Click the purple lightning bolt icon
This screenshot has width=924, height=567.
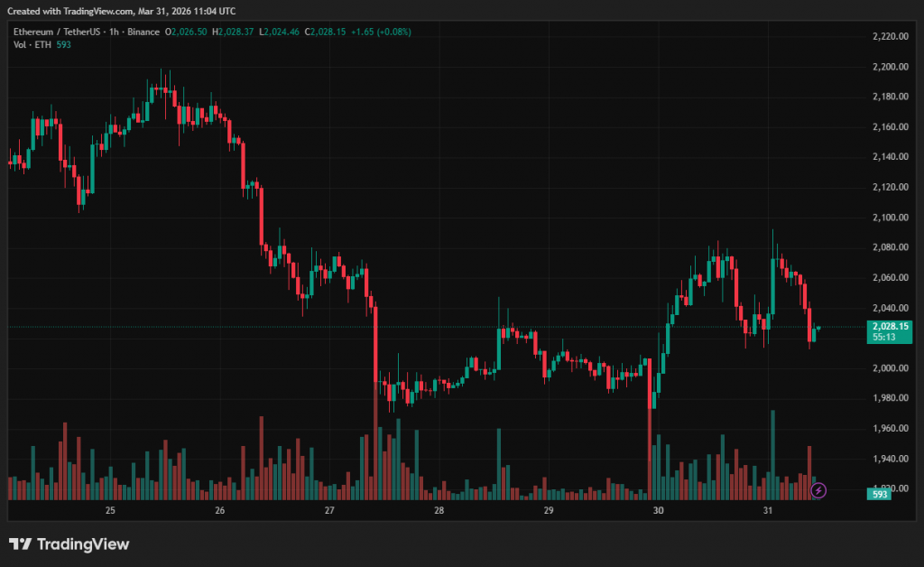818,490
